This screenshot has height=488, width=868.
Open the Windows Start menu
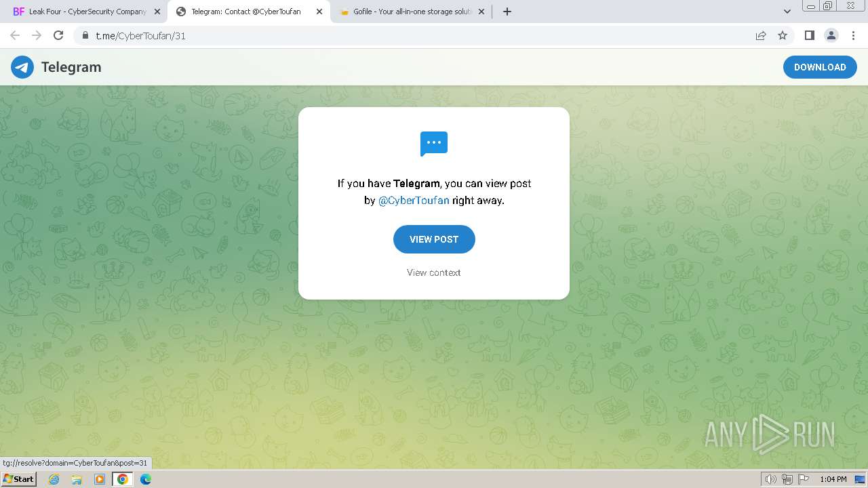click(x=19, y=479)
